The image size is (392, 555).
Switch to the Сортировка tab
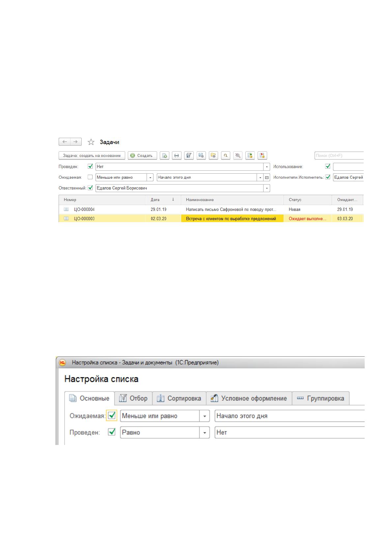pos(179,398)
